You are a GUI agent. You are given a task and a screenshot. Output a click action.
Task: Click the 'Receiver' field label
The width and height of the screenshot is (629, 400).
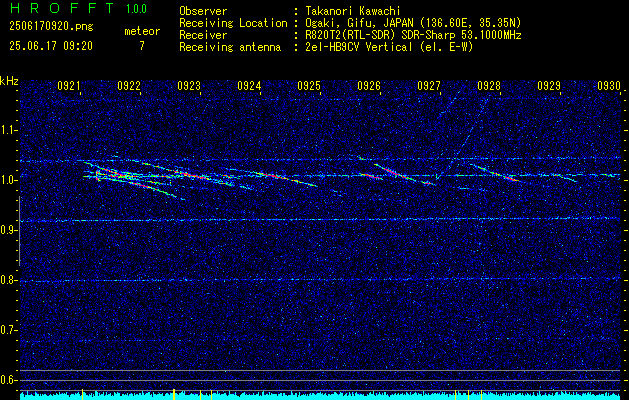[203, 35]
